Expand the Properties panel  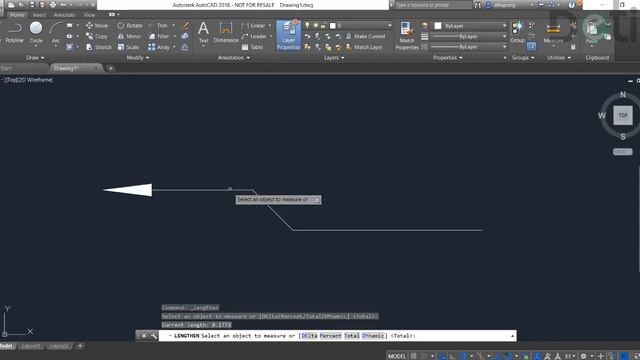(x=448, y=58)
